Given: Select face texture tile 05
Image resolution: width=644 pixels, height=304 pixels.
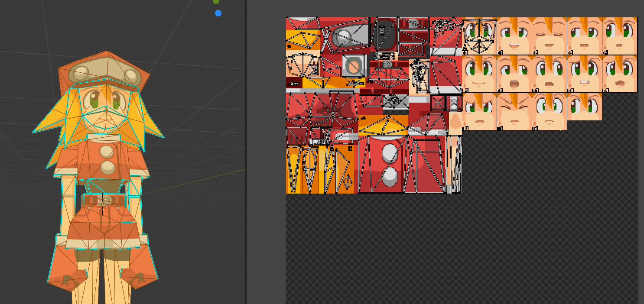Looking at the screenshot, I should point(479,74).
